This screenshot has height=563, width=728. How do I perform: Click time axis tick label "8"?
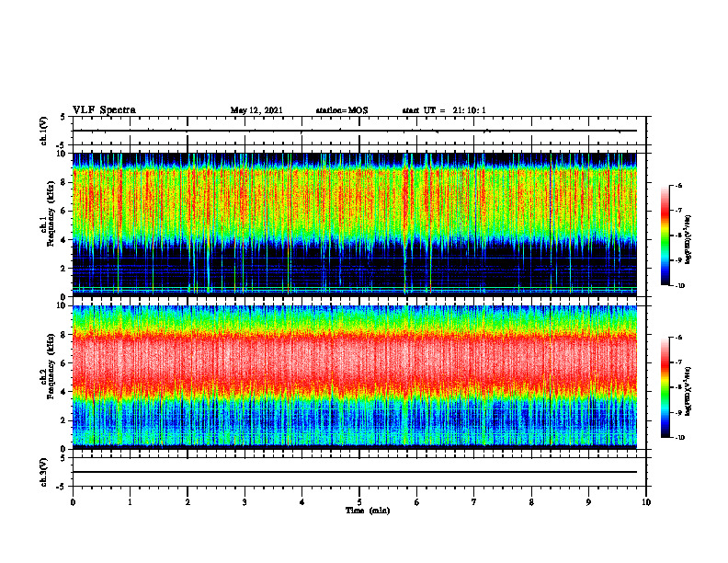click(531, 502)
